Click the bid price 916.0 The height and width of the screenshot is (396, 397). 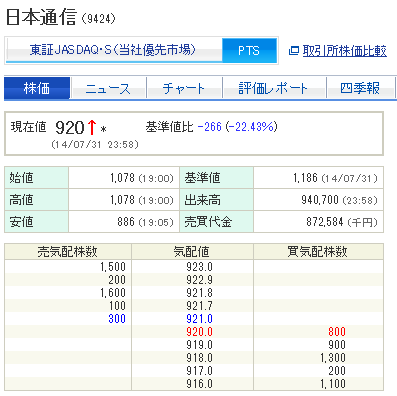coord(199,384)
